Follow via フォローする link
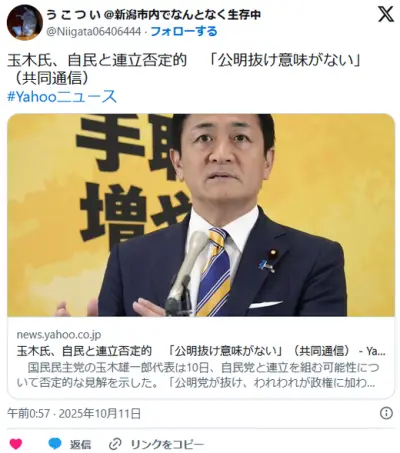The image size is (400, 453). pyautogui.click(x=184, y=31)
